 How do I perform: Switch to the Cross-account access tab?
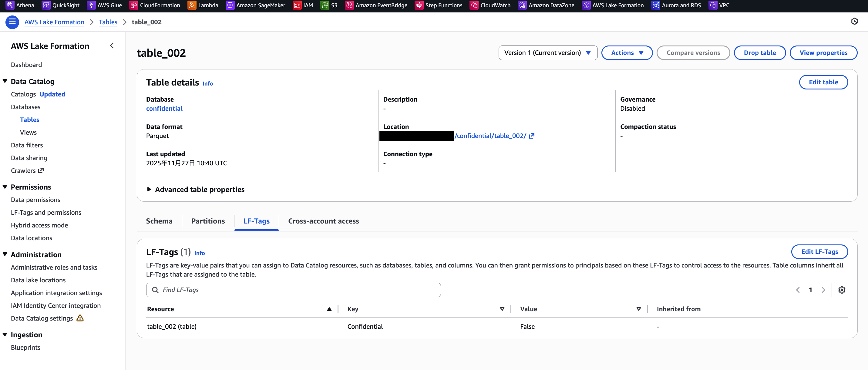pyautogui.click(x=323, y=221)
